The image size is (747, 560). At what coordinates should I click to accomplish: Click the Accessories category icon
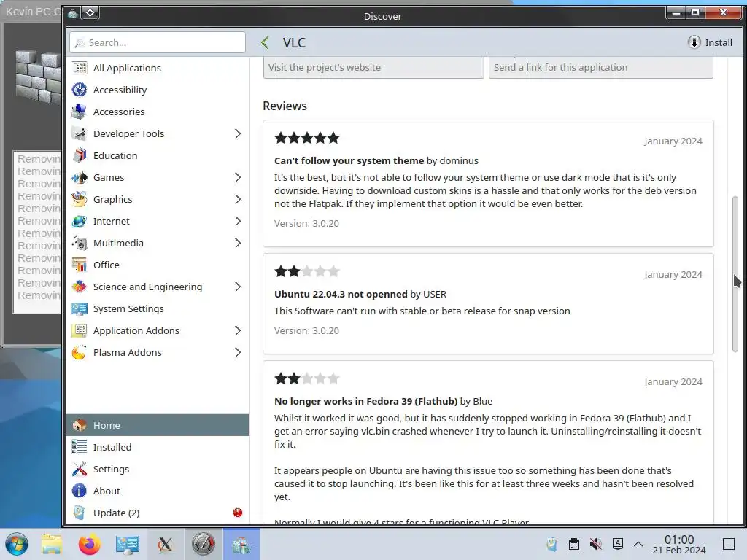[80, 112]
